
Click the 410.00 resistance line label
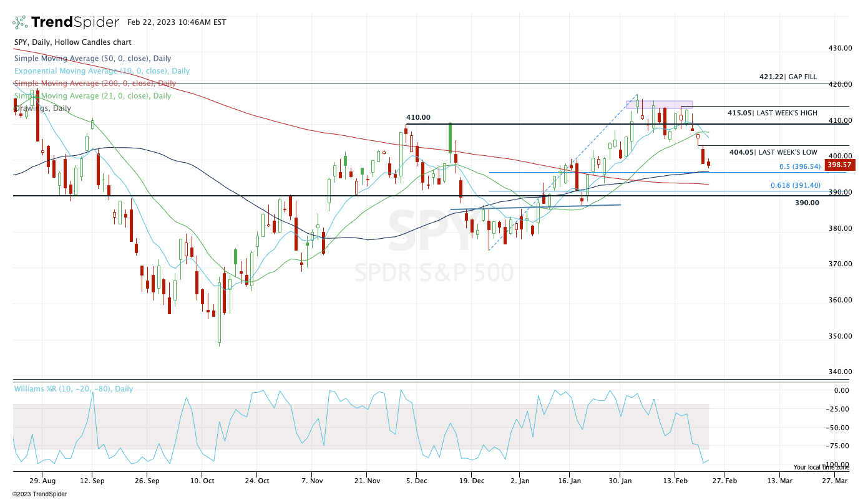[x=418, y=117]
